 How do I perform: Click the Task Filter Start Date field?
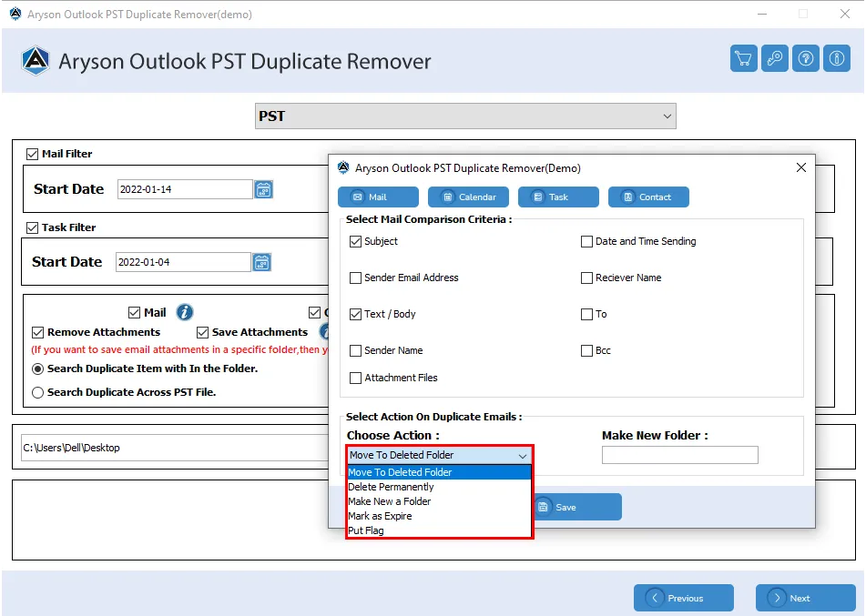point(183,262)
